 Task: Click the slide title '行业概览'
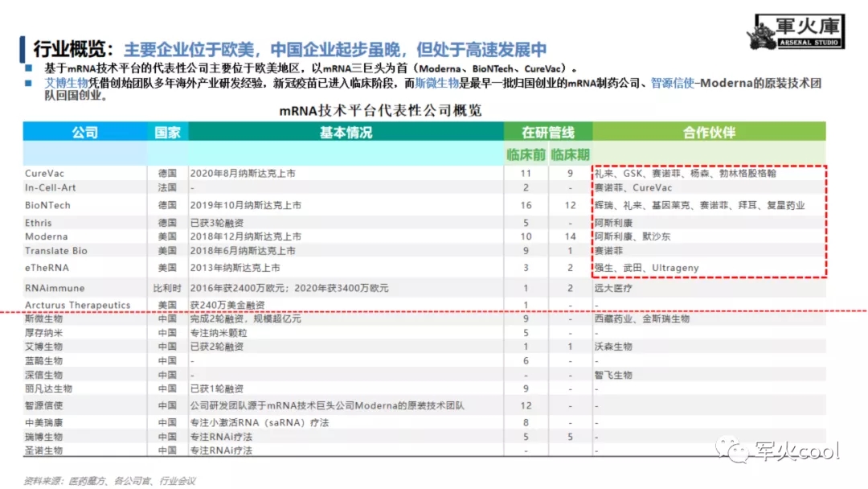coord(68,49)
